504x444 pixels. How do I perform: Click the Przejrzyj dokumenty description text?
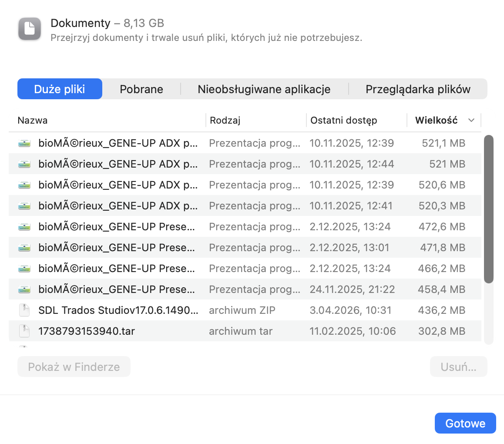206,37
